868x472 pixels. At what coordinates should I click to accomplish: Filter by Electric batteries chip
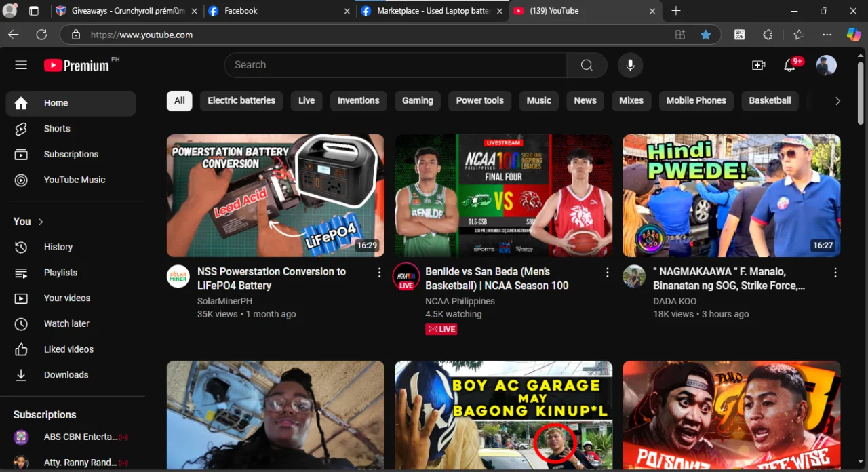point(241,100)
